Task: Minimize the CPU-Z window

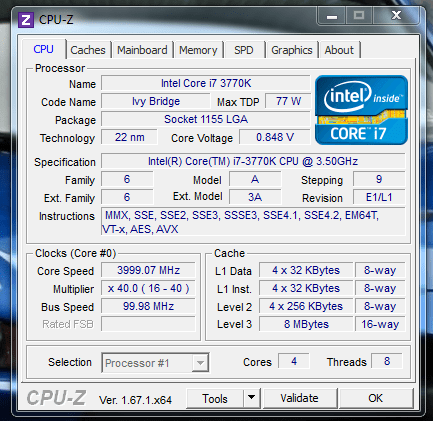Action: click(332, 16)
